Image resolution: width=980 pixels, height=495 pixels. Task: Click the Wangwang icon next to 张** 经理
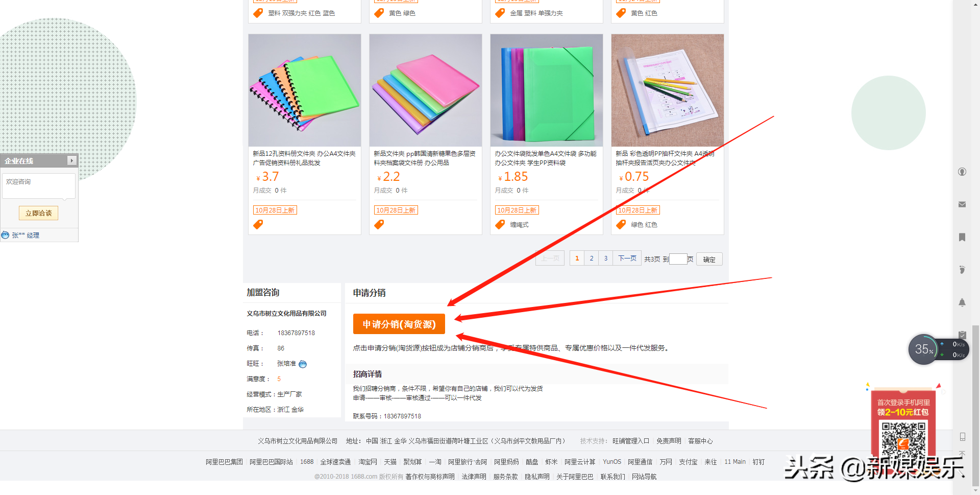pos(5,235)
